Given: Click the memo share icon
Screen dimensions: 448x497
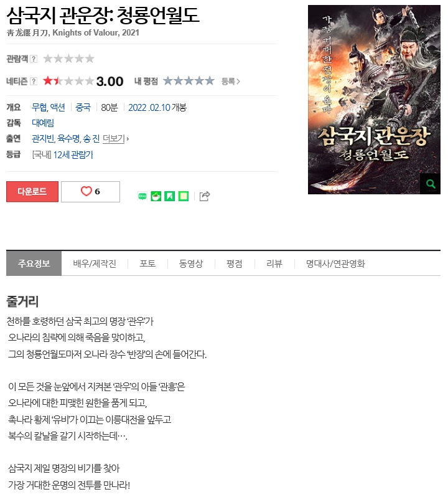Looking at the screenshot, I should click(x=184, y=197).
